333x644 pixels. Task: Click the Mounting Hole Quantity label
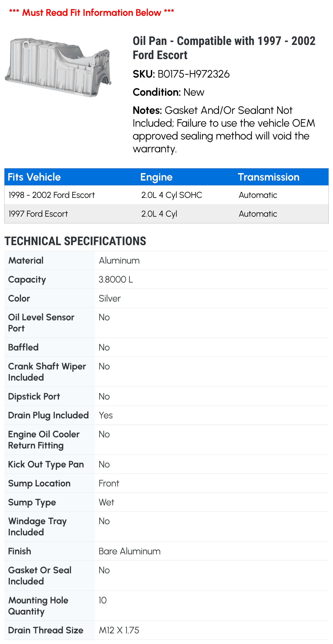coord(38,606)
